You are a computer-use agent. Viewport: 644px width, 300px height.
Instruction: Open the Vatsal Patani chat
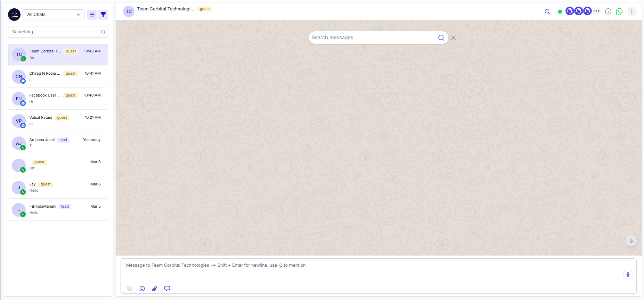click(x=58, y=121)
